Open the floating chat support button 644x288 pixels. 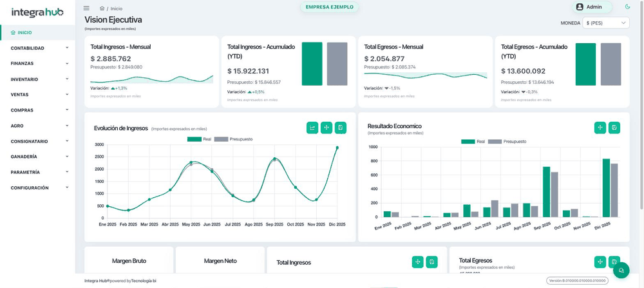[x=621, y=271]
